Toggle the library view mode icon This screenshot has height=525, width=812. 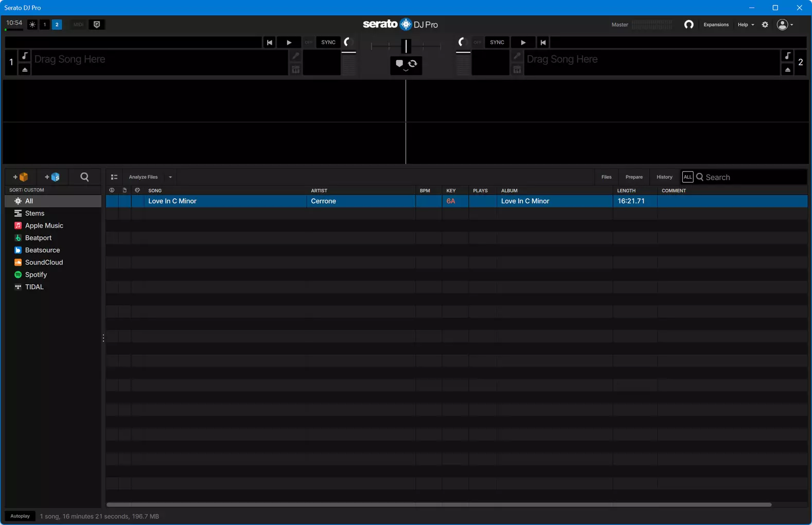coord(114,177)
